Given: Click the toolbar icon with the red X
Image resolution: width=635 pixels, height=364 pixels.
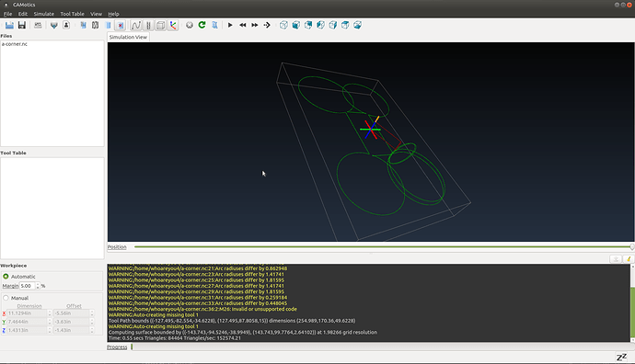Looking at the screenshot, I should pyautogui.click(x=121, y=25).
